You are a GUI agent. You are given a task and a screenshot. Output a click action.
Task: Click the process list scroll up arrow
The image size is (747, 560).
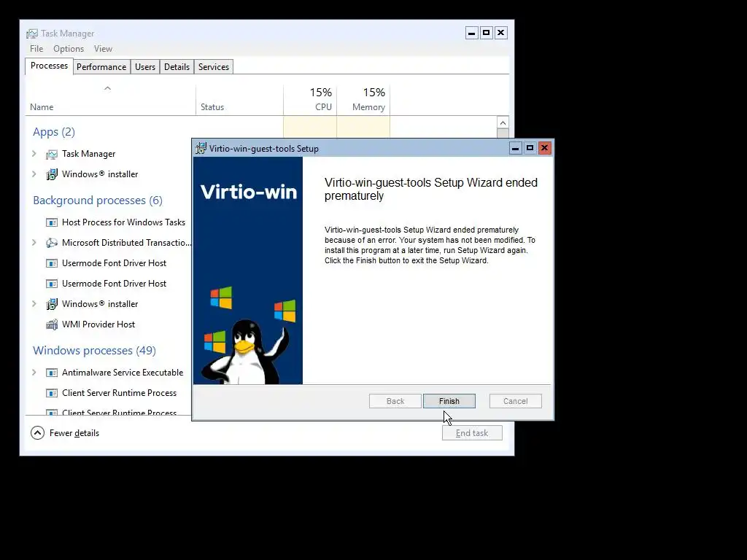tap(503, 122)
